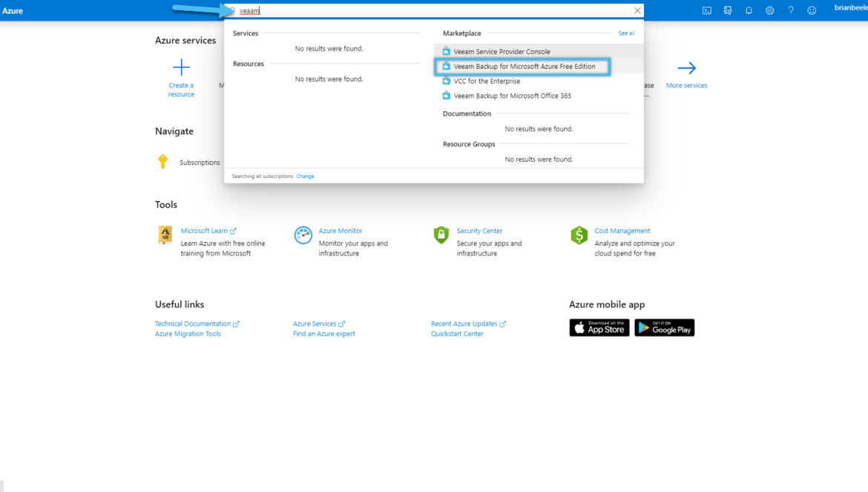Viewport: 868px width, 492px height.
Task: Click the Marketplace section heading
Action: point(461,33)
